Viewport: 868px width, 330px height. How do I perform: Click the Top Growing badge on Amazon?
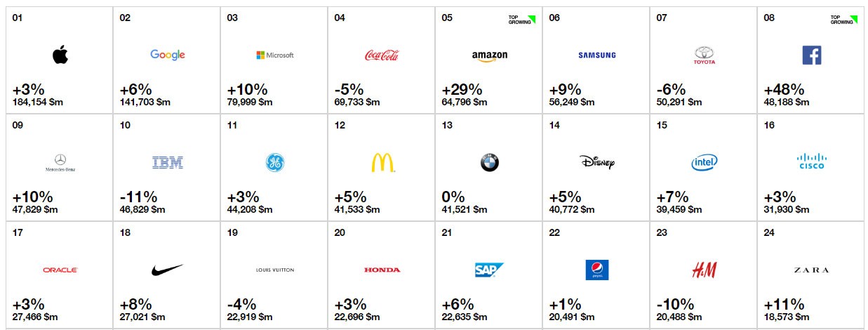pos(521,20)
